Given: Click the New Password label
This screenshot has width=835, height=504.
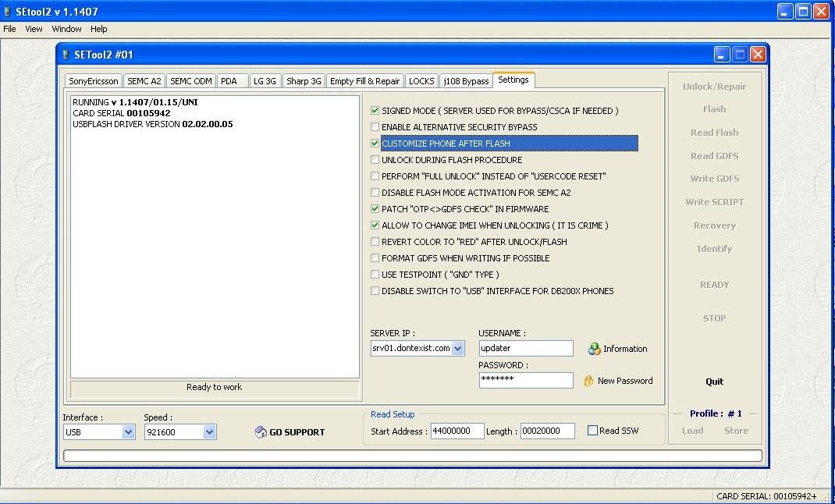Looking at the screenshot, I should tap(624, 381).
